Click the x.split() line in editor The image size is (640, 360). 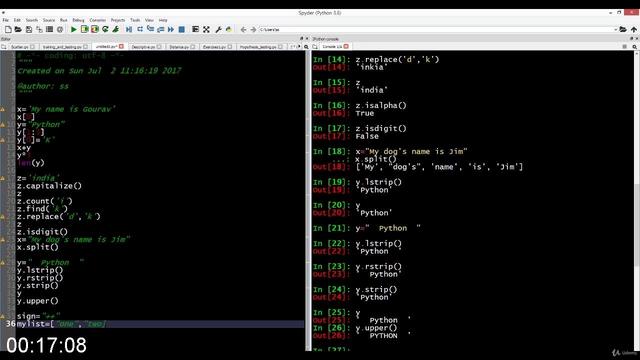(x=38, y=247)
